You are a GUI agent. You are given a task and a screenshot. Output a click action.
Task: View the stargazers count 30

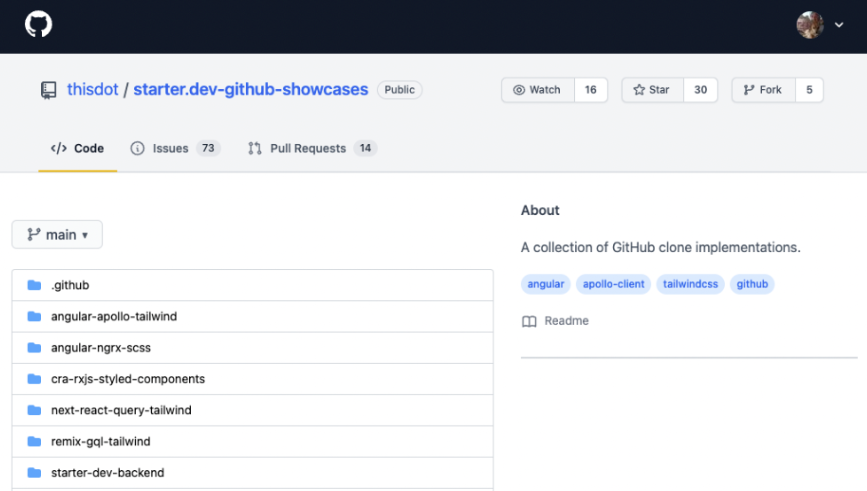tap(701, 90)
